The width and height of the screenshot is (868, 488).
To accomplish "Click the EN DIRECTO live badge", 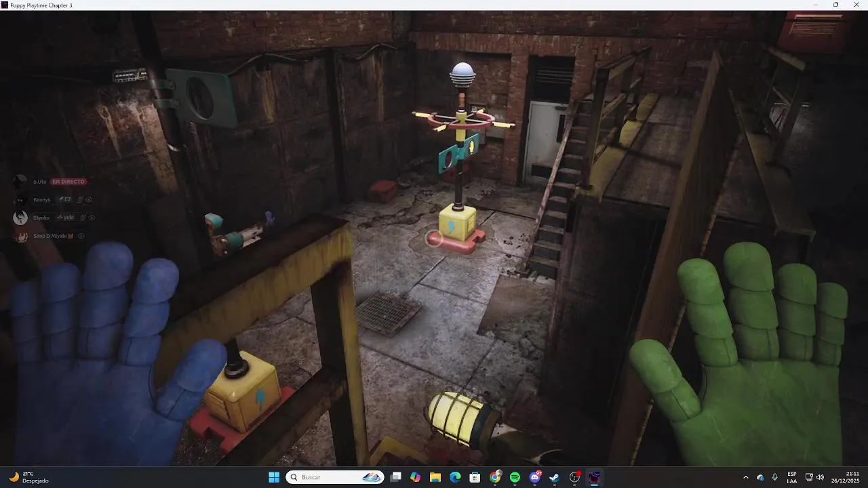I will click(x=68, y=182).
